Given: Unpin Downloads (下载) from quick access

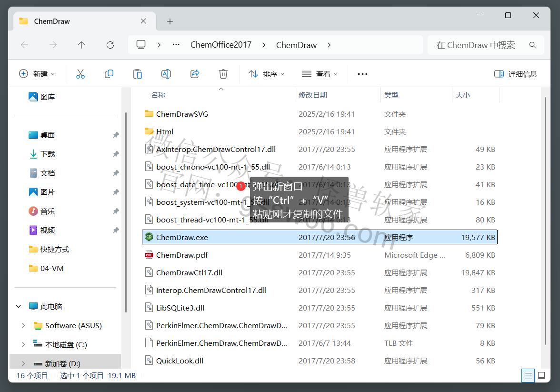Looking at the screenshot, I should pyautogui.click(x=116, y=154).
